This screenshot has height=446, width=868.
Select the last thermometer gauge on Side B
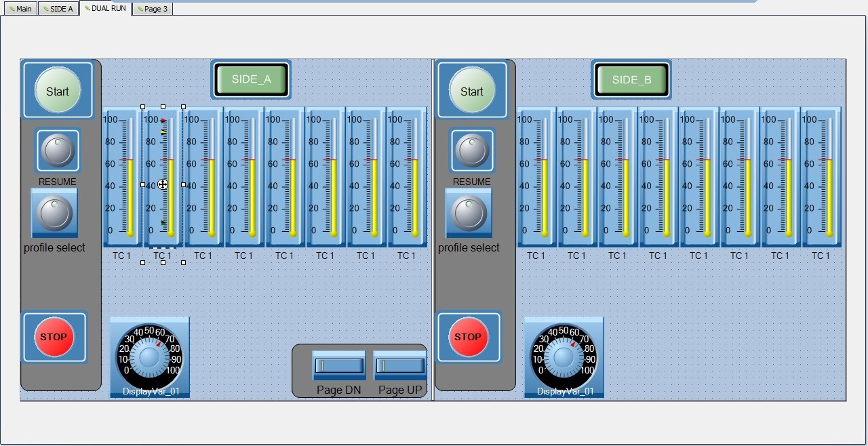[821, 176]
